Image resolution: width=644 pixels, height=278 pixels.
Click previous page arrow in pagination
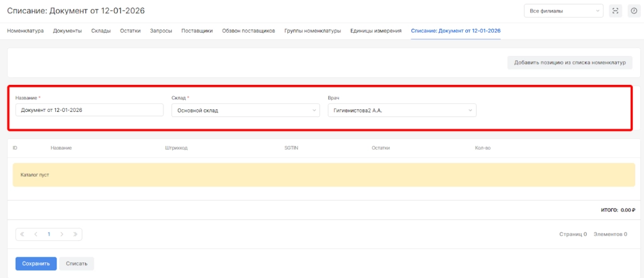(36, 234)
